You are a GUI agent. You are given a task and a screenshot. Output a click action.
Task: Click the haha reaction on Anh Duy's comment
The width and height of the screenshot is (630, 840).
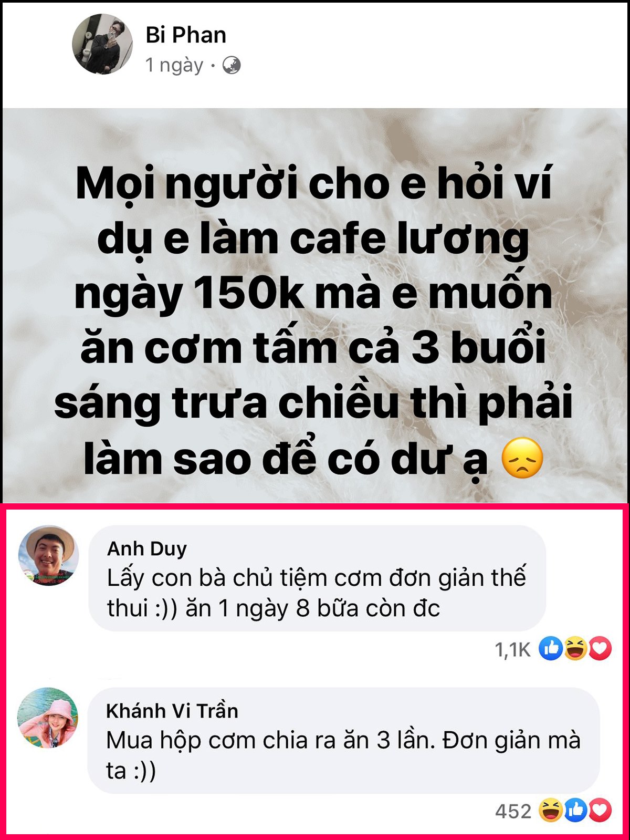click(x=575, y=649)
